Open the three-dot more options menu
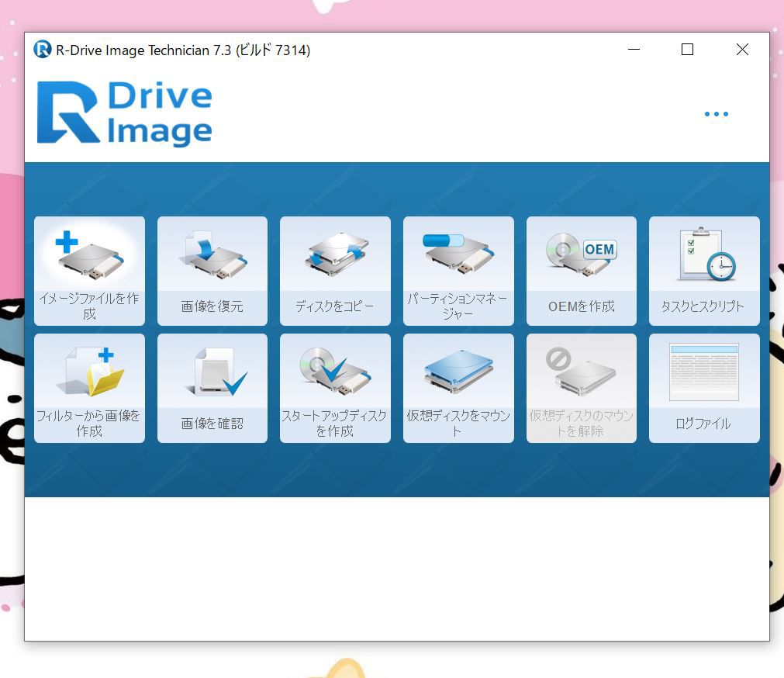This screenshot has width=784, height=678. tap(716, 114)
